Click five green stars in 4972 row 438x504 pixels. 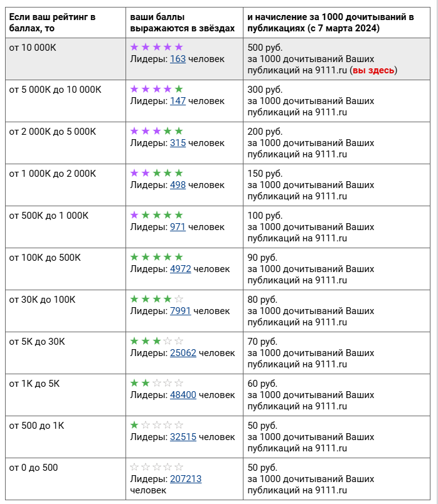pyautogui.click(x=156, y=257)
